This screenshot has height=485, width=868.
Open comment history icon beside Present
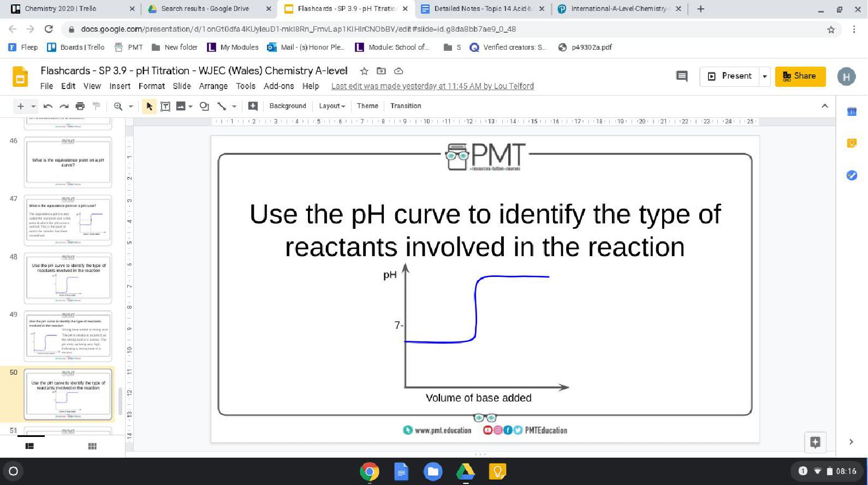(x=682, y=76)
